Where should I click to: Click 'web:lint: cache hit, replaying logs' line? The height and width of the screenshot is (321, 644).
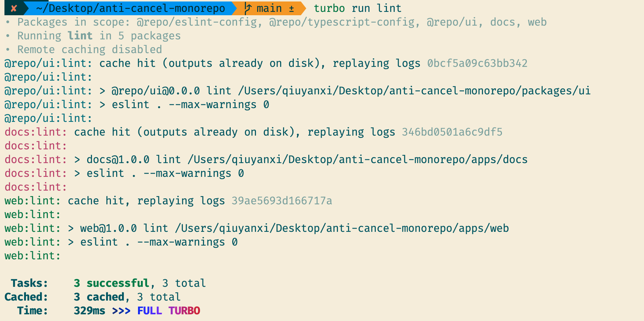pos(168,201)
